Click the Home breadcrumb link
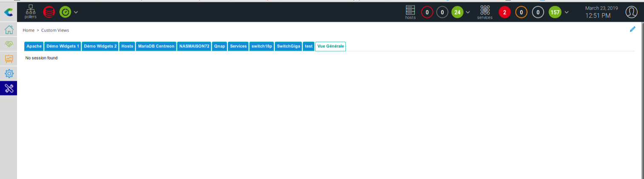 [28, 30]
